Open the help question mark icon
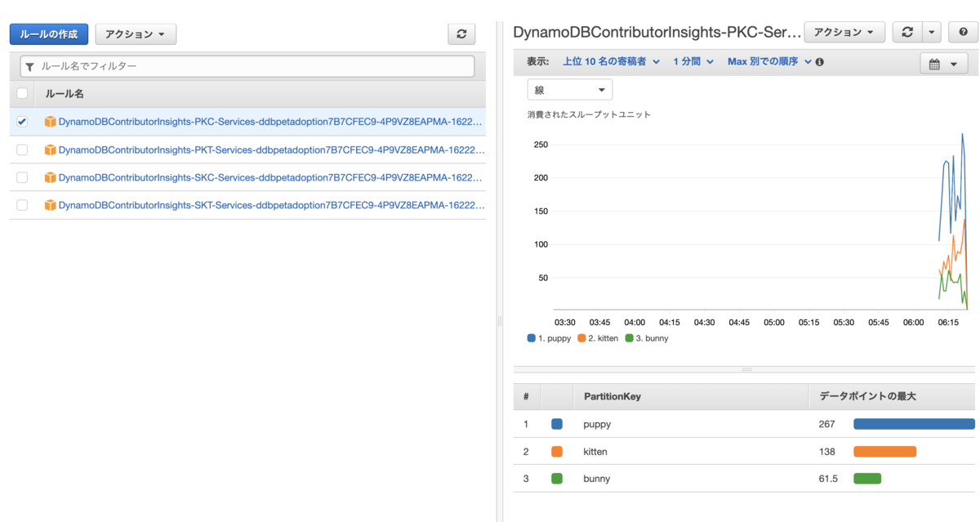Viewport: 980px width, 522px height. (x=963, y=32)
